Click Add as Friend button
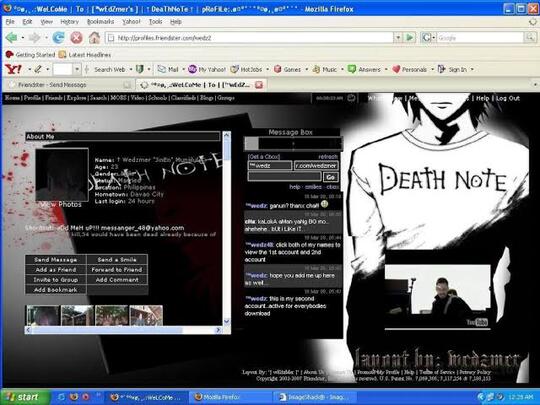540x405 pixels. tap(55, 270)
